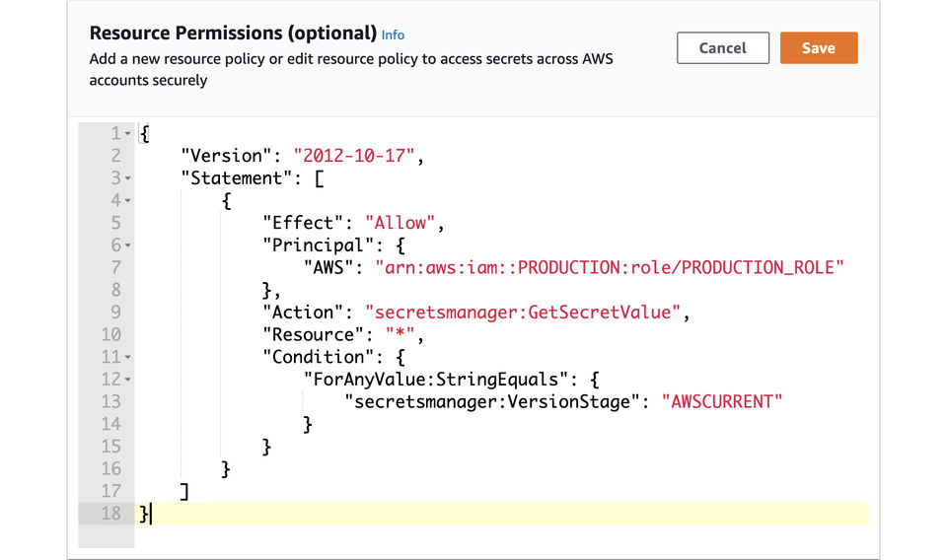
Task: Click the secretsmanager:GetSecretValue action string
Action: 523,312
